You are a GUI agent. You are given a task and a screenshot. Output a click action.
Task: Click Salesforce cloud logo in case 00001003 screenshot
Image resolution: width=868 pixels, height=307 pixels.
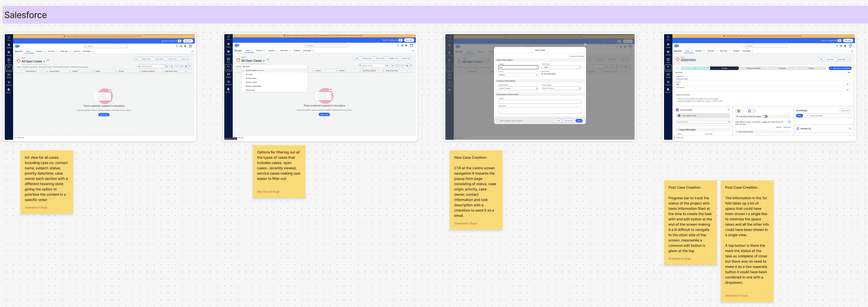click(677, 46)
